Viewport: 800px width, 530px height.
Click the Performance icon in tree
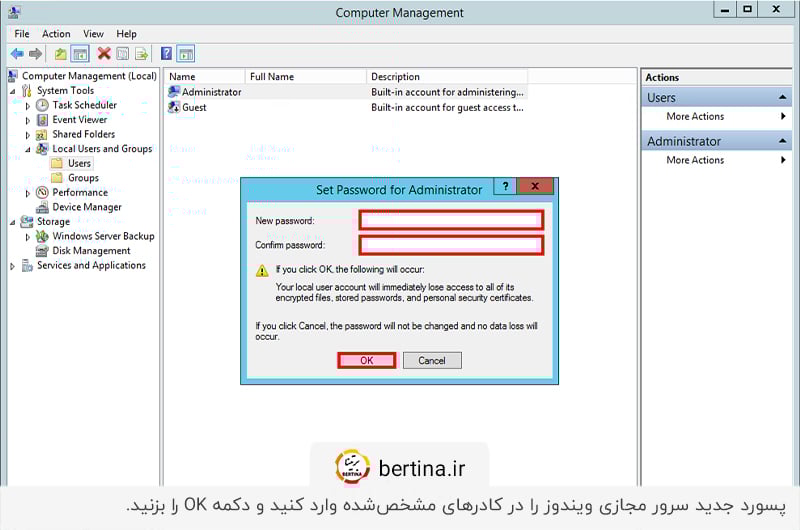(x=42, y=193)
